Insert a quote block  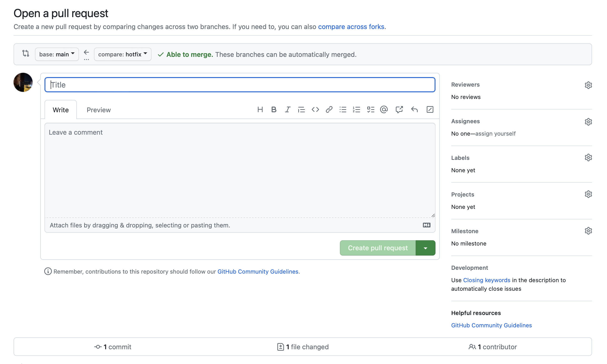coord(301,109)
